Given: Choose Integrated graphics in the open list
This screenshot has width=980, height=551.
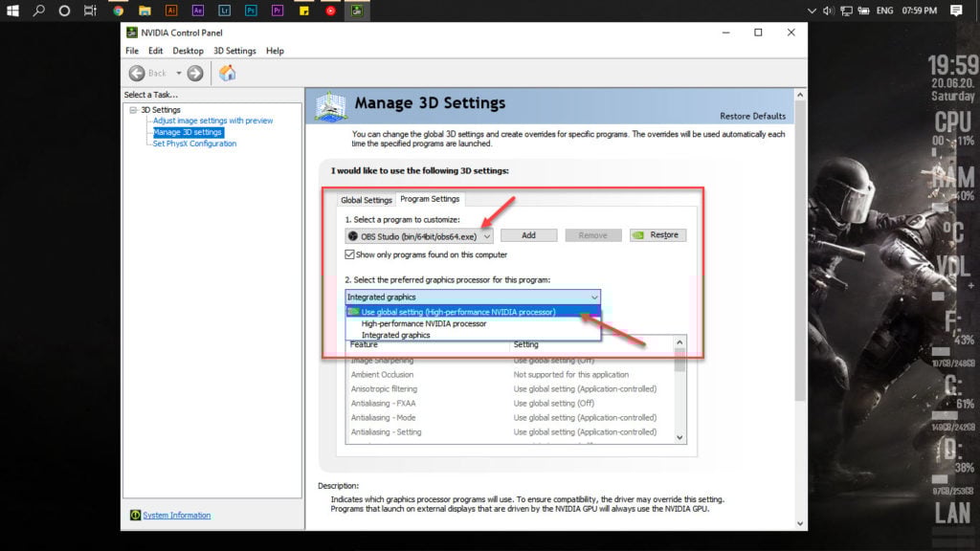Looking at the screenshot, I should point(473,335).
